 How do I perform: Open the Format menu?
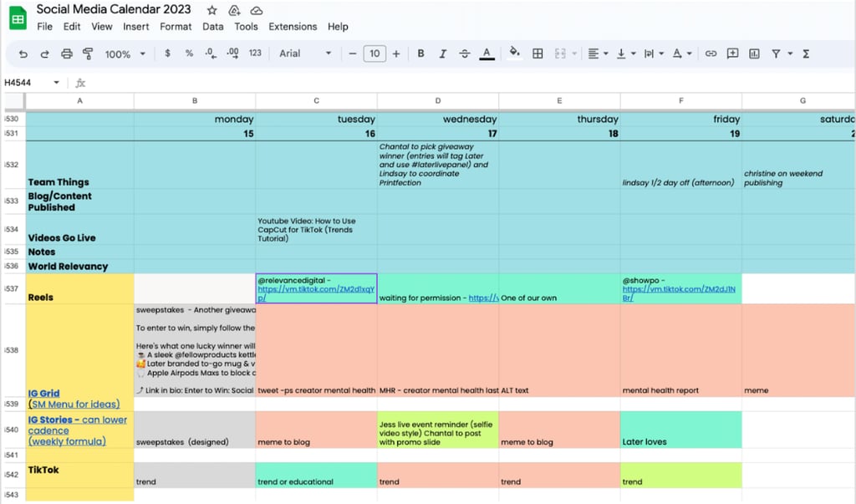click(x=176, y=26)
